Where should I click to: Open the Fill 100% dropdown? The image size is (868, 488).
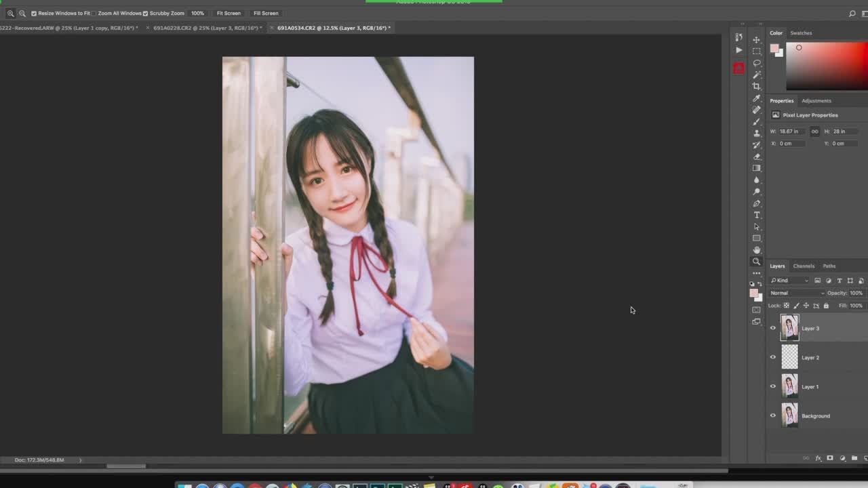point(856,306)
